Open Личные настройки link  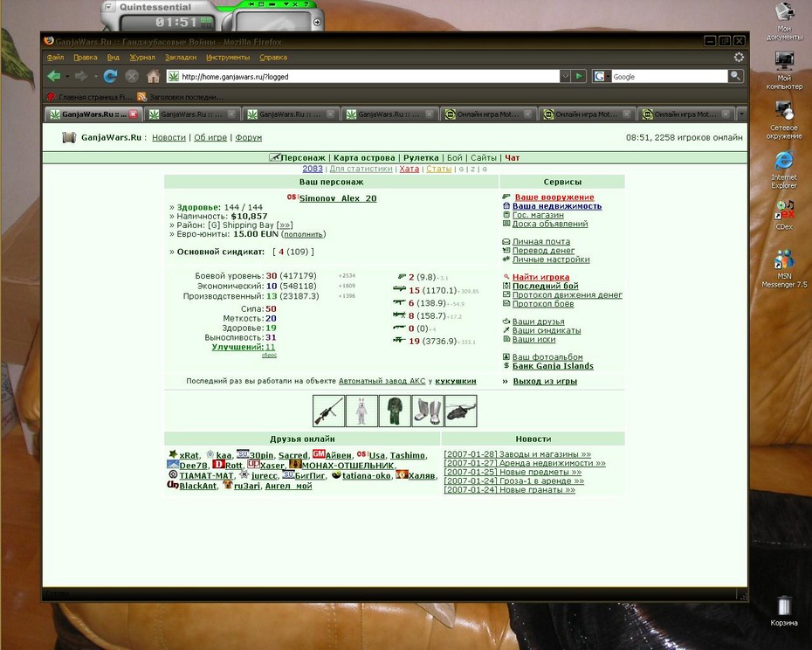pyautogui.click(x=551, y=259)
